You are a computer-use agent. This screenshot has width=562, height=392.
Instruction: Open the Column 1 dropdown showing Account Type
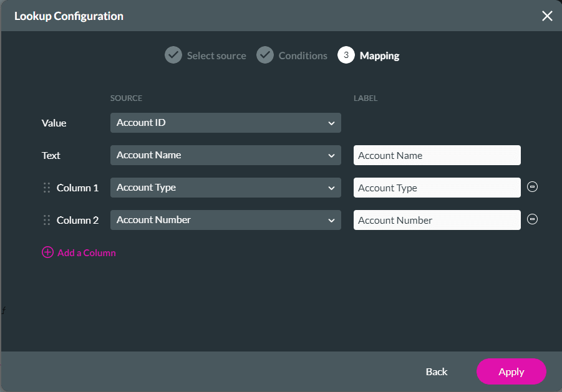coord(225,187)
